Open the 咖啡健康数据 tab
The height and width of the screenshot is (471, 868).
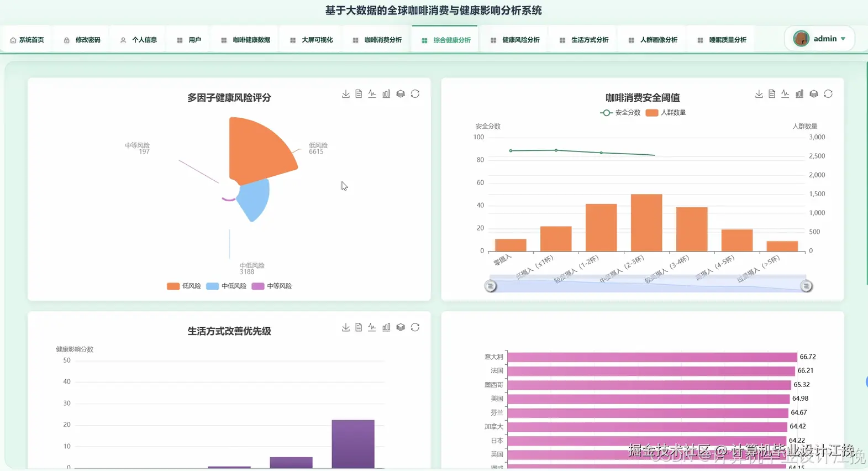click(245, 40)
